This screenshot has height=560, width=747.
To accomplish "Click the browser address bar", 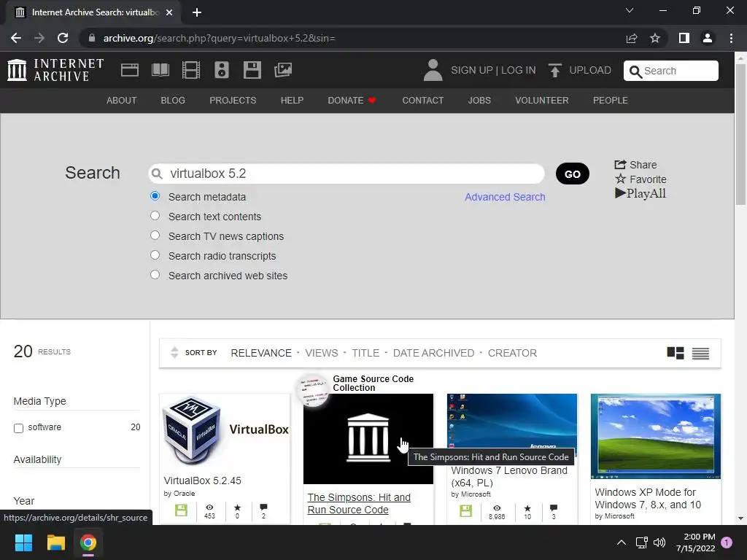I will [352, 38].
